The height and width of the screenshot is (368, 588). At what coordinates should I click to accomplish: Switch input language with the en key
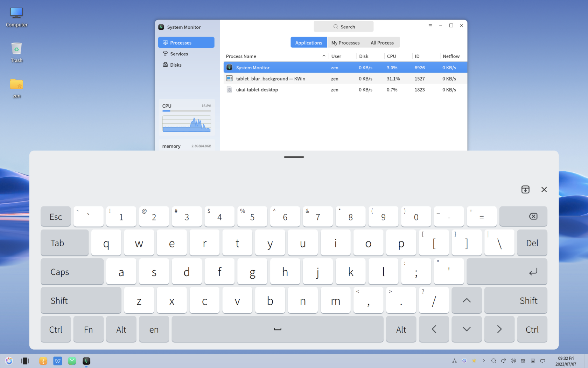click(154, 329)
